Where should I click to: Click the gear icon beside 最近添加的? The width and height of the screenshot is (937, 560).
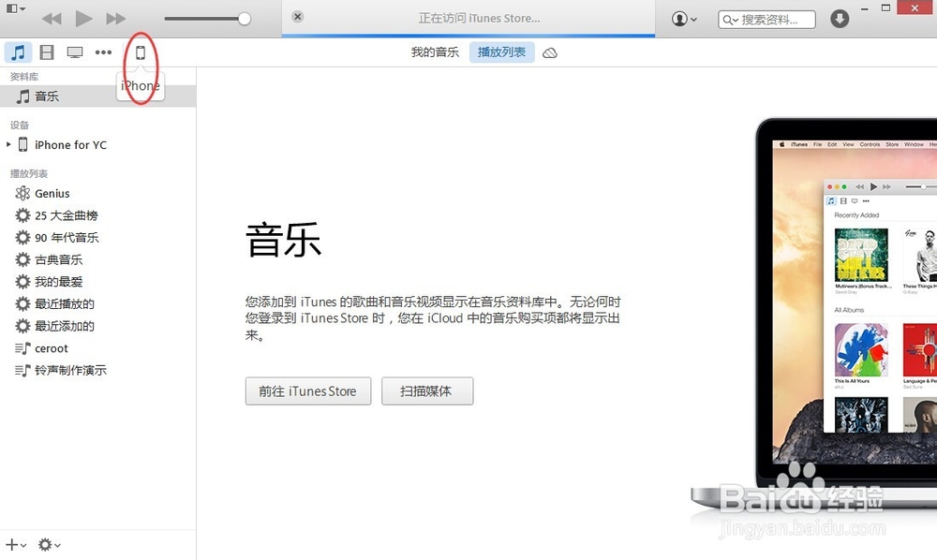tap(22, 326)
